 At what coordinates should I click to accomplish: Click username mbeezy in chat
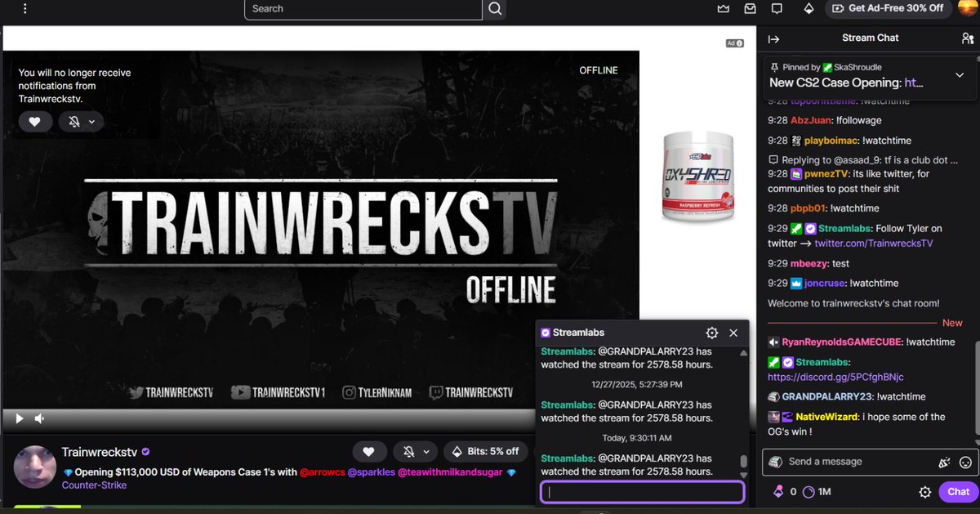tap(809, 264)
